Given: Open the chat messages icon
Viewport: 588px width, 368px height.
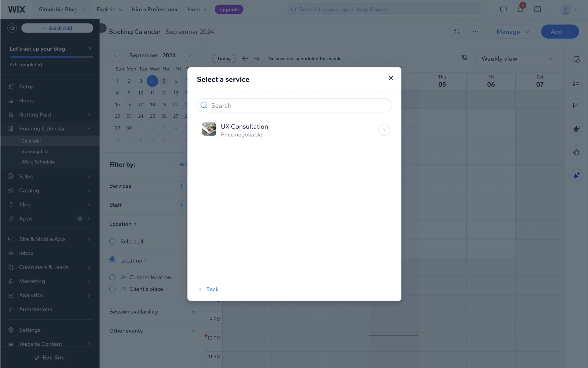Looking at the screenshot, I should (503, 10).
